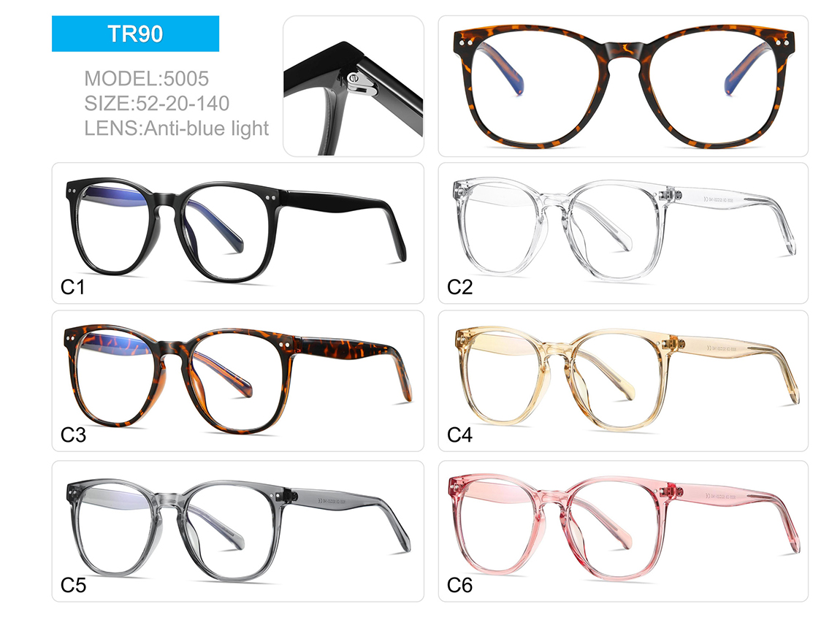
Task: Open the hinge close-up detail image
Action: pyautogui.click(x=353, y=86)
